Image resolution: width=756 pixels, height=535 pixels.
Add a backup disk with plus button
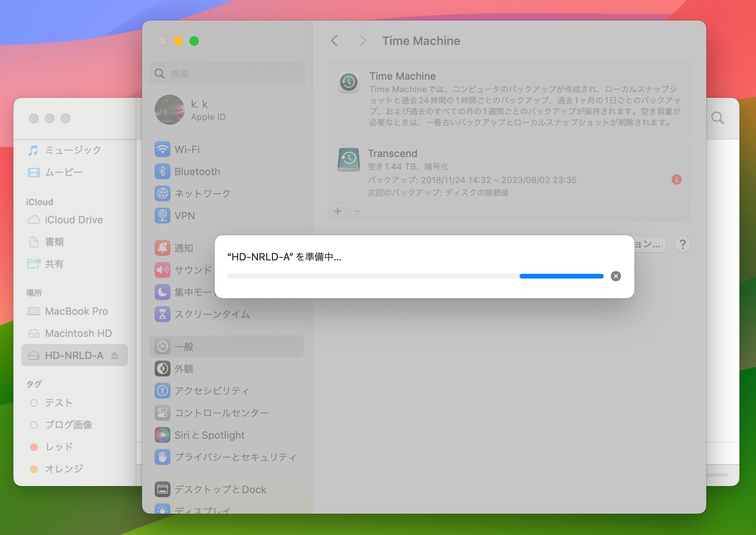[338, 211]
